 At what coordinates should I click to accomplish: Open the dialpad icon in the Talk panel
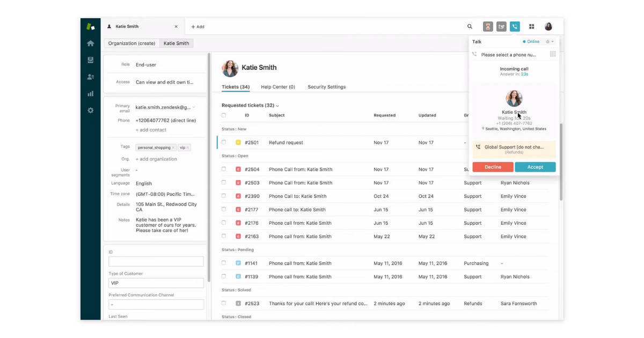point(553,54)
